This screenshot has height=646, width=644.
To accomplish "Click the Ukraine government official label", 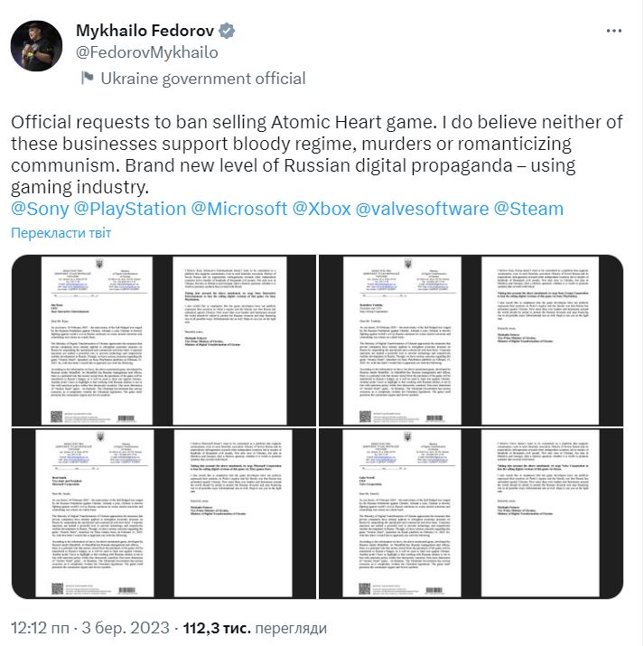I will (x=202, y=79).
